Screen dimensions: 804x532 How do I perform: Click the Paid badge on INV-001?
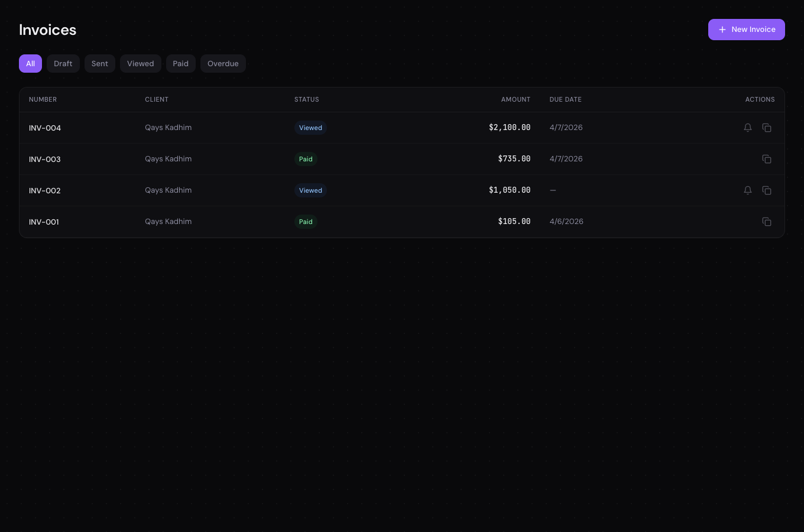306,222
